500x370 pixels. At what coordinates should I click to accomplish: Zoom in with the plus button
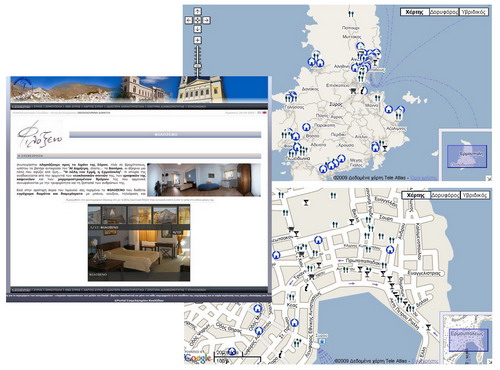198,40
